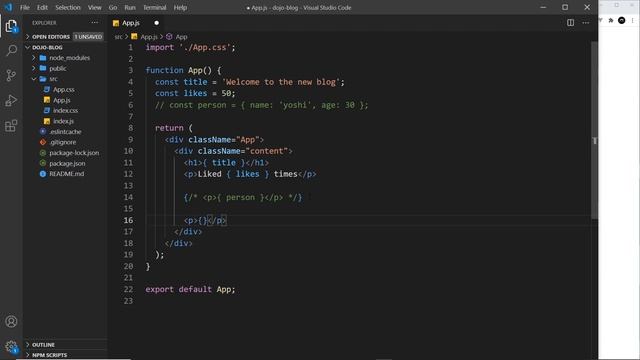This screenshot has height=360, width=640.
Task: Click className="content" div line
Action: point(233,151)
